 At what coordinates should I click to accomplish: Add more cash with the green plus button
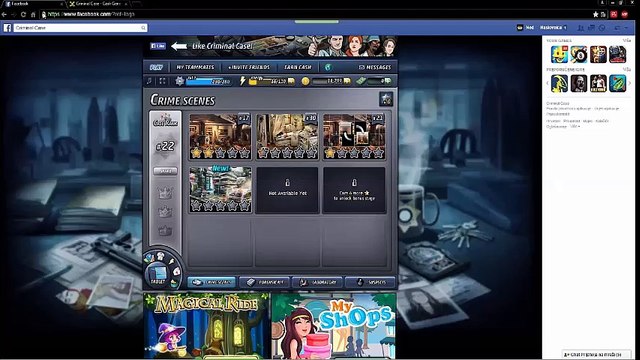pyautogui.click(x=388, y=81)
